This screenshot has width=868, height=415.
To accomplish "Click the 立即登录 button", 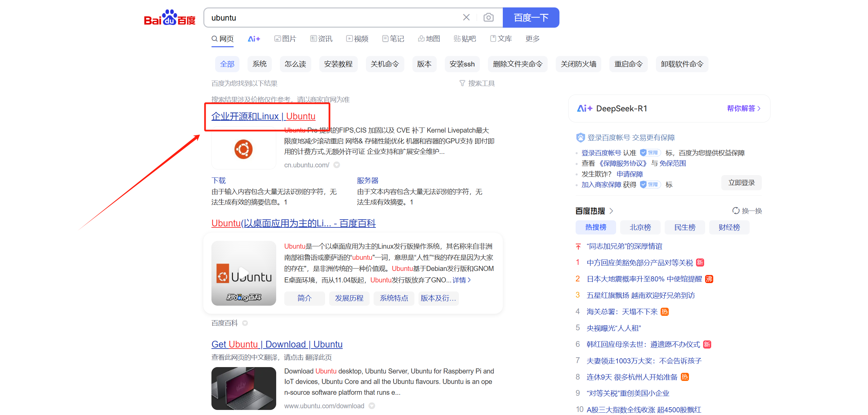I will pos(741,183).
